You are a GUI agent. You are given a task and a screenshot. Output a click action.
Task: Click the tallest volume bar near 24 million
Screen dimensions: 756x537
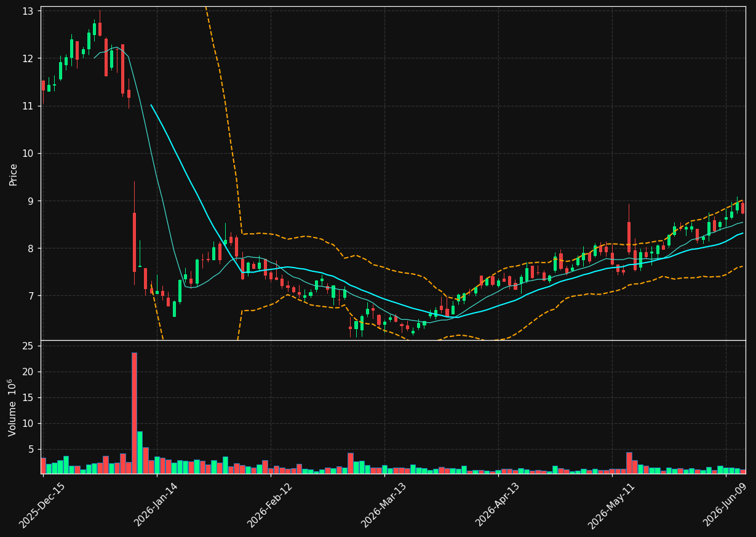(134, 413)
